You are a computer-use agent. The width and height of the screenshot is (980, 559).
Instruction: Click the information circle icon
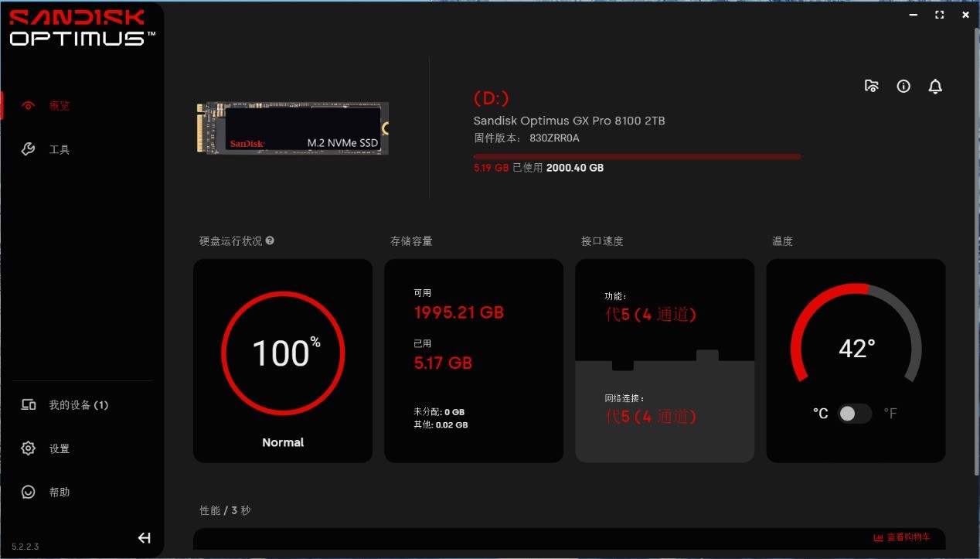[x=903, y=86]
